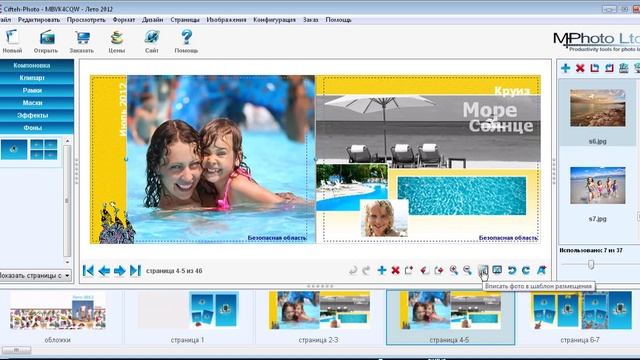Open the Дизайн menu

coord(153,20)
